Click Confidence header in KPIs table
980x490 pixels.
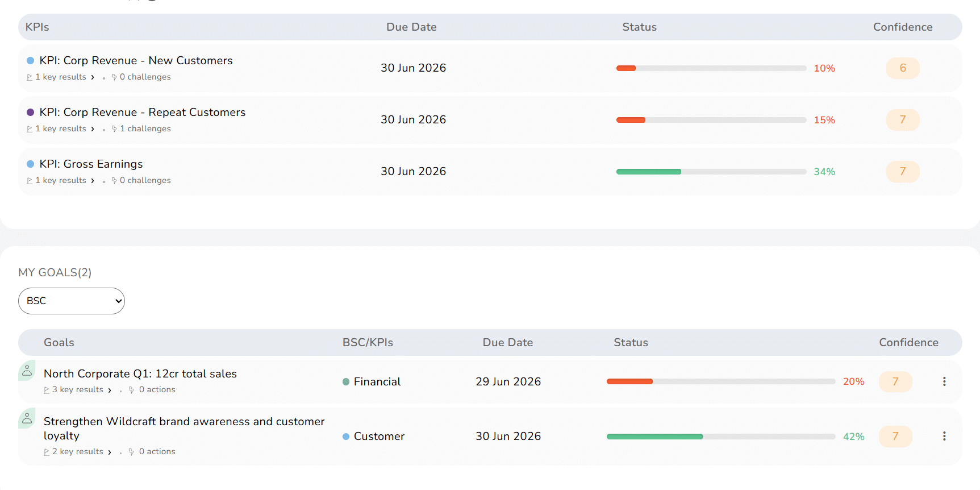coord(903,27)
